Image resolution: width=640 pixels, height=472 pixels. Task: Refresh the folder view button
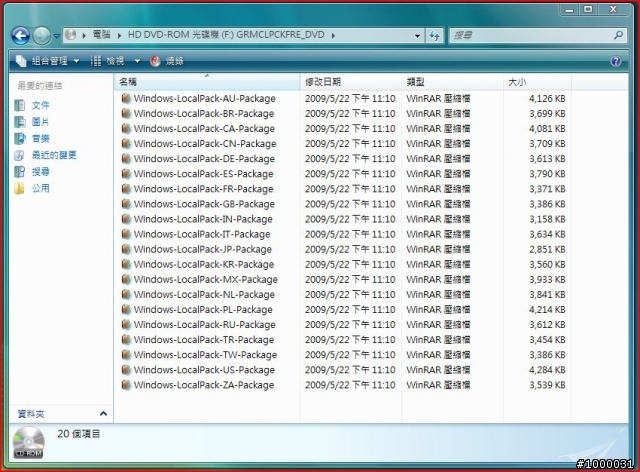pyautogui.click(x=434, y=36)
